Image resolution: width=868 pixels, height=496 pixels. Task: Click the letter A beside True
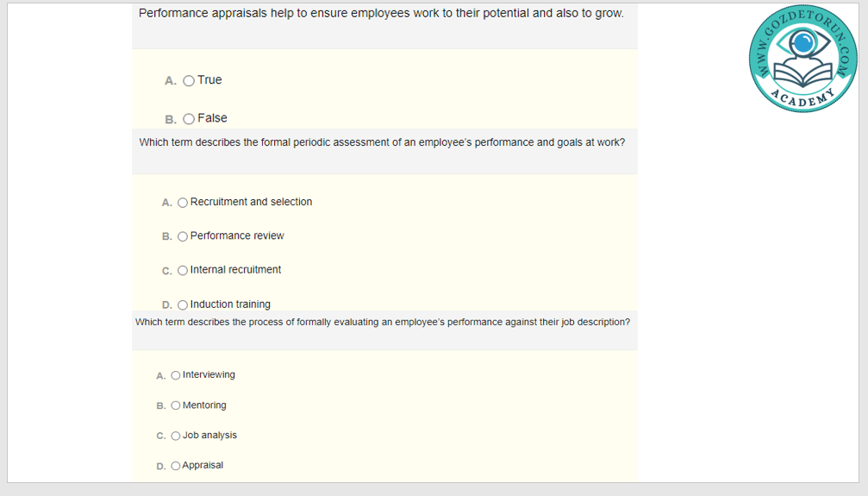pyautogui.click(x=170, y=81)
